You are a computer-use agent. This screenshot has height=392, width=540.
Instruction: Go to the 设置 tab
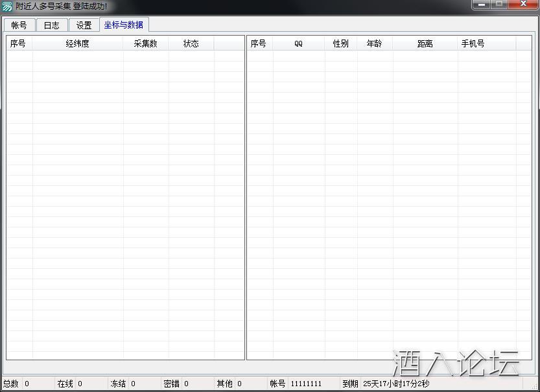click(x=84, y=26)
